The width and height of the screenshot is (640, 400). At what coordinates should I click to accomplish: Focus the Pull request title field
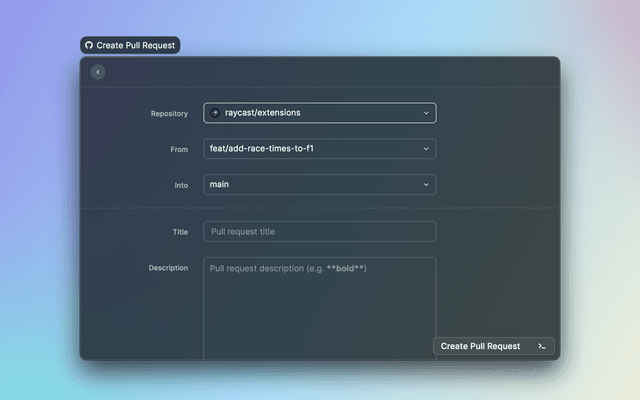tap(320, 232)
